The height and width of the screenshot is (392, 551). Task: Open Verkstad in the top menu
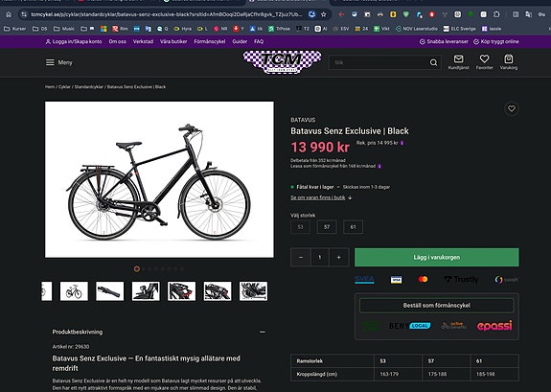(143, 41)
